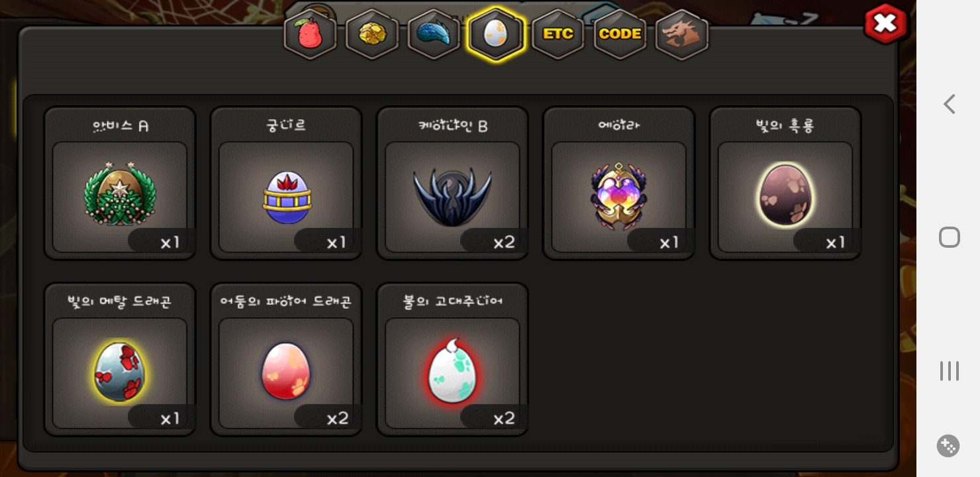Open the game tools controller icon
Viewport: 980px width, 477px height.
pos(948,446)
